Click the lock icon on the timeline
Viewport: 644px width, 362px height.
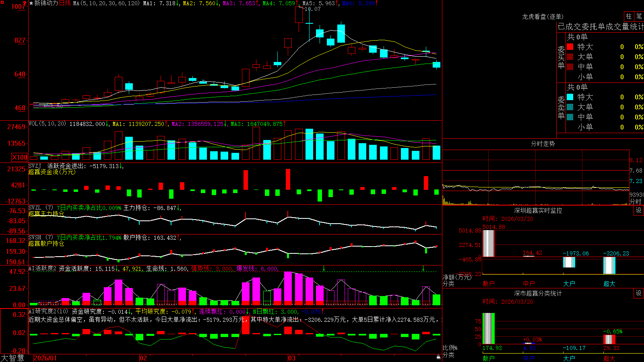(x=438, y=357)
